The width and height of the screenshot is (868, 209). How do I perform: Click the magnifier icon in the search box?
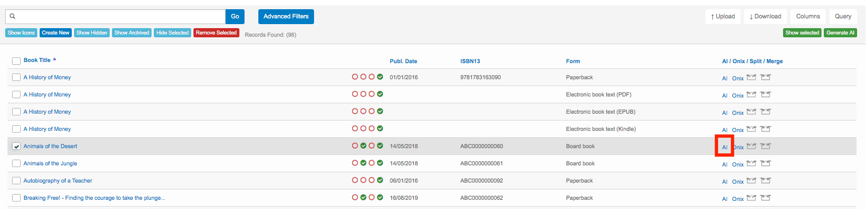(x=13, y=17)
